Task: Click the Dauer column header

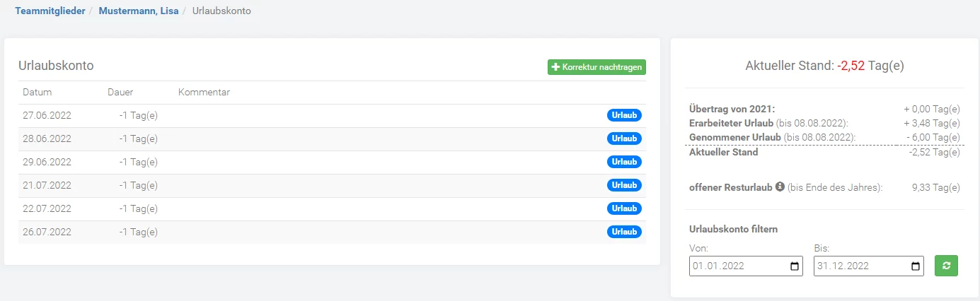Action: pos(120,93)
